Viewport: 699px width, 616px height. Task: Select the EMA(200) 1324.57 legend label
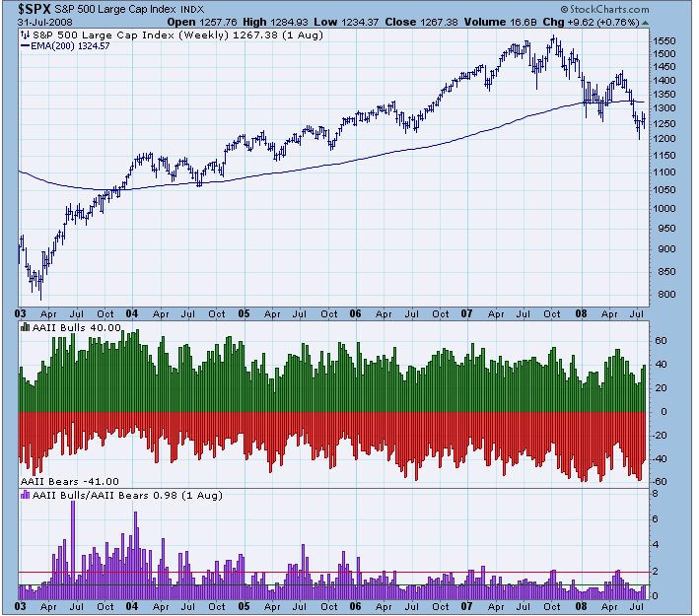[71, 44]
